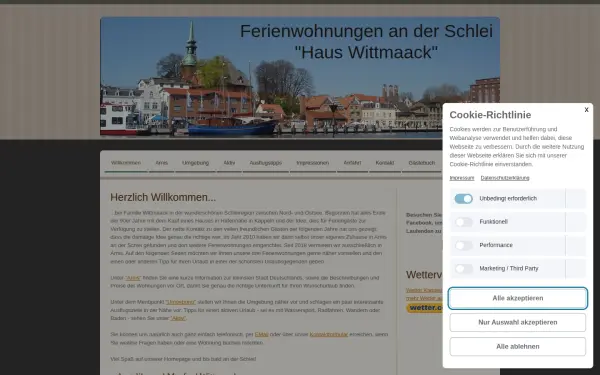This screenshot has height=375, width=600.
Task: Open the Arnis navigation tab
Action: coord(161,163)
